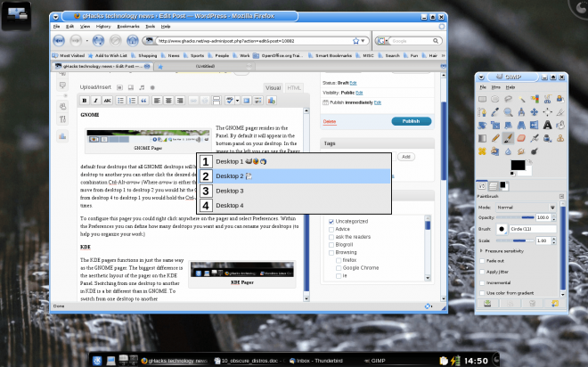The width and height of the screenshot is (588, 367).
Task: Click the Italic button in the WordPress editor
Action: pos(96,101)
